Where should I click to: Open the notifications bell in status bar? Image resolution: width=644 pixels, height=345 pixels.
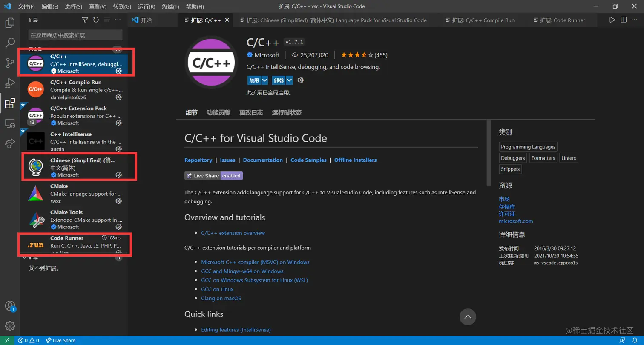[x=634, y=340]
